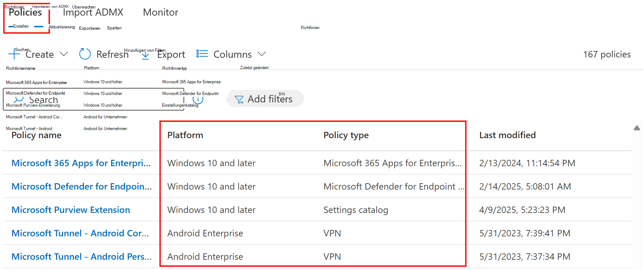Open the Columns dropdown chevron

(x=262, y=54)
